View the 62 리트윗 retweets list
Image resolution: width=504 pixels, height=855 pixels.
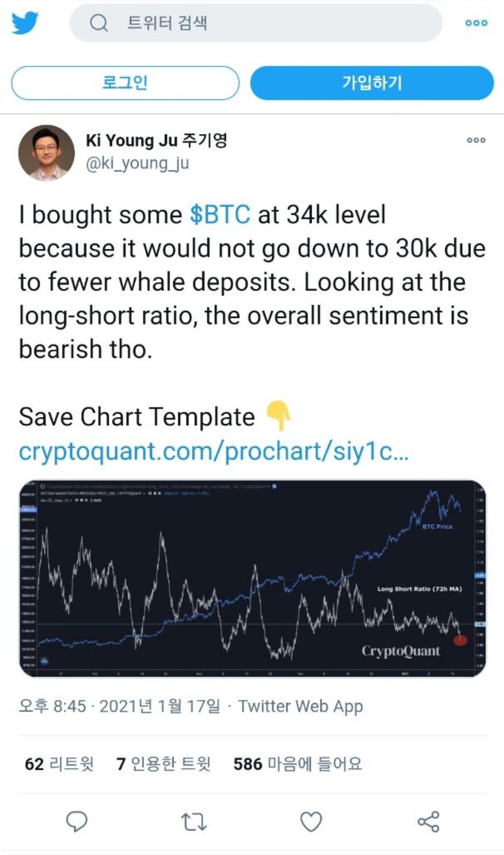point(59,764)
